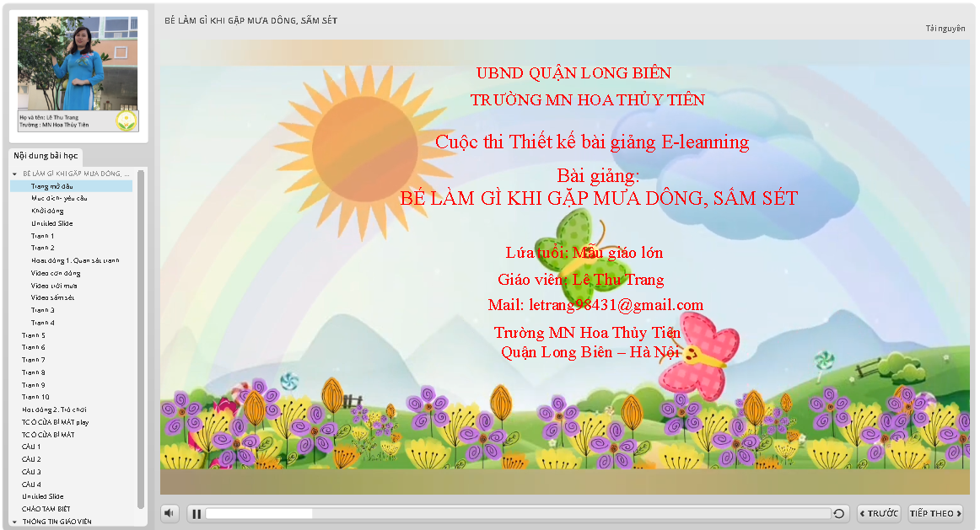Click the presenter video thumbnail
980x530 pixels.
click(x=78, y=63)
